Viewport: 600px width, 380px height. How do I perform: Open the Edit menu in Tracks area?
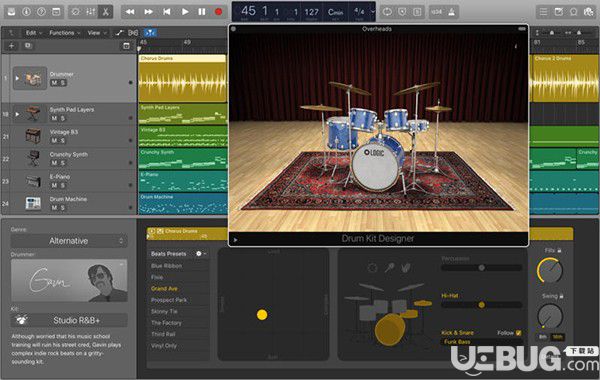click(34, 33)
